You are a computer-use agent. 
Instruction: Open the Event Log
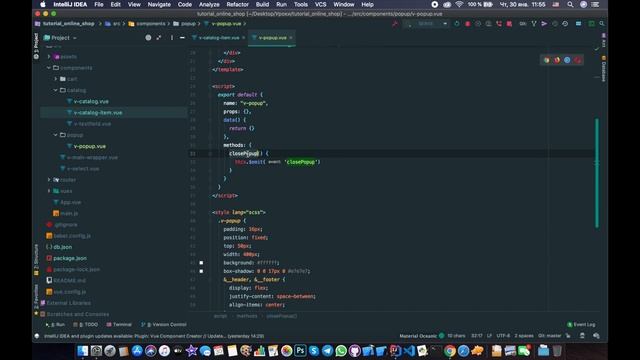point(581,324)
